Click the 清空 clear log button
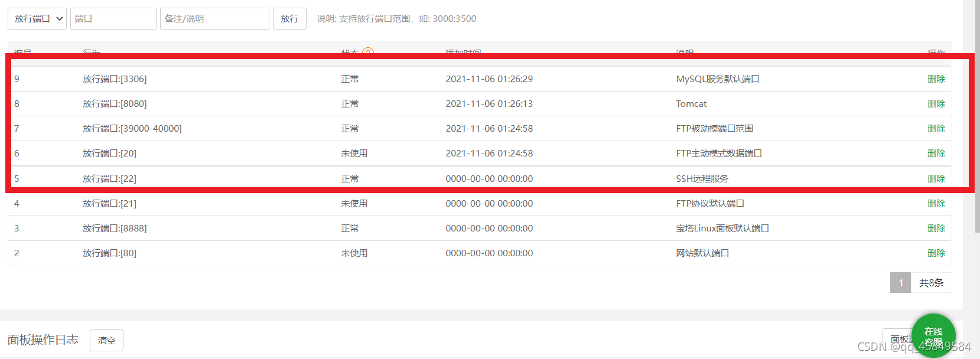The image size is (980, 359). click(x=106, y=341)
